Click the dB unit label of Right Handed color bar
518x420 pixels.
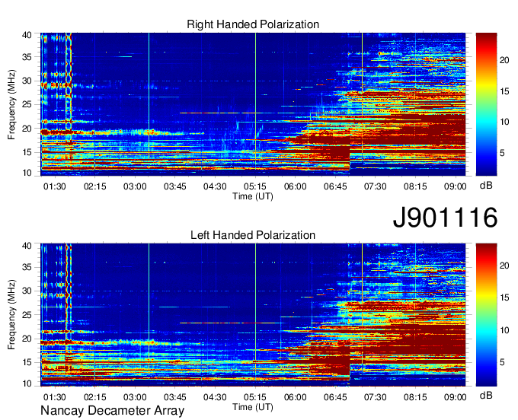pyautogui.click(x=486, y=186)
